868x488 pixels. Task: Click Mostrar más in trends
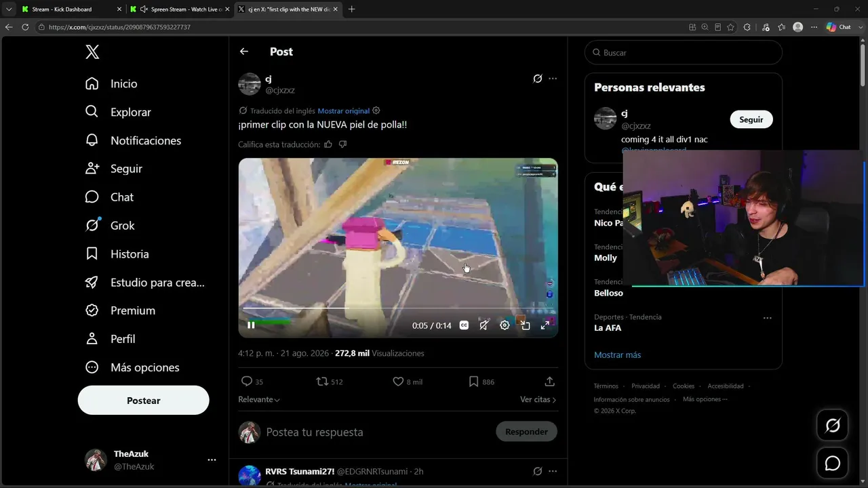617,355
